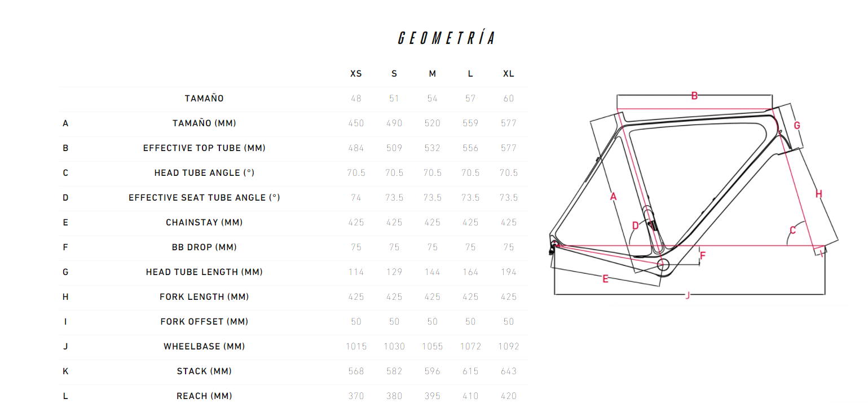The height and width of the screenshot is (403, 868).
Task: Select the XL size column header
Action: tap(508, 74)
